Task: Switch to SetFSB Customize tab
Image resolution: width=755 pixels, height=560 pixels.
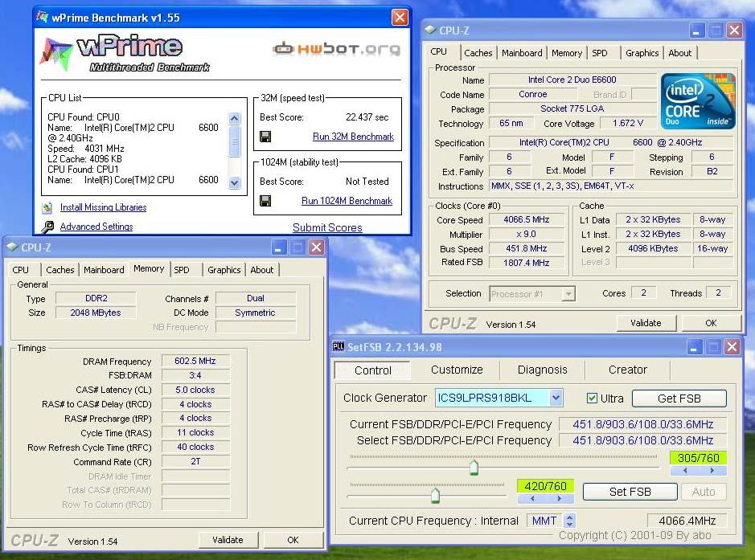Action: coord(457,370)
